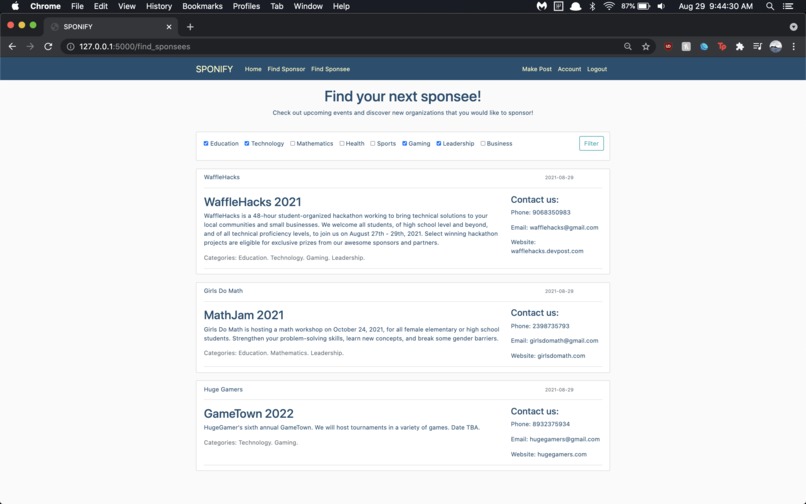
Task: Open the History menu
Action: point(159,6)
